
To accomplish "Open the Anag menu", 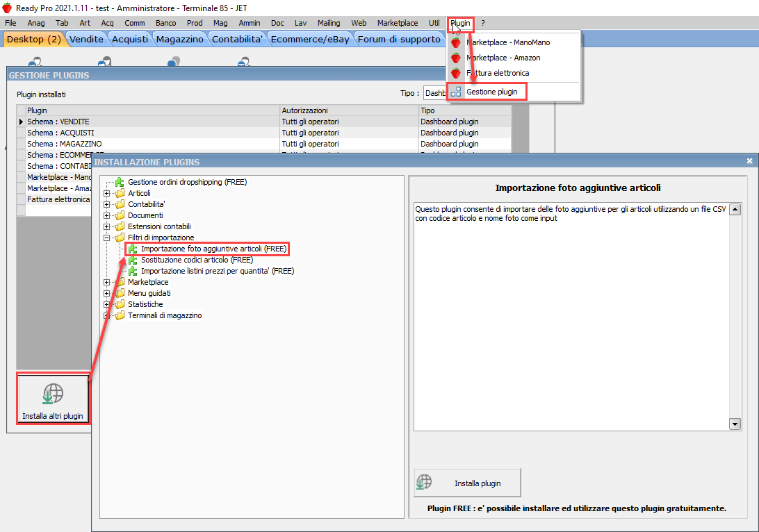I will 36,23.
